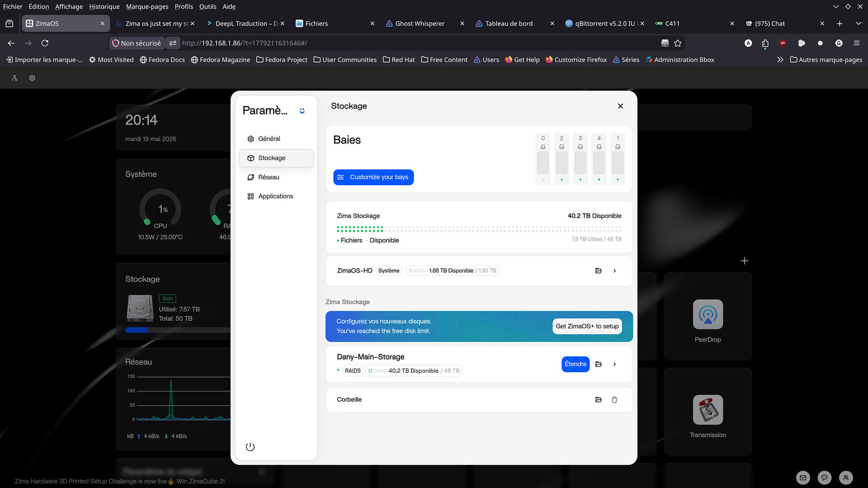The width and height of the screenshot is (868, 488).
Task: Select drive bay 0
Action: pyautogui.click(x=543, y=159)
